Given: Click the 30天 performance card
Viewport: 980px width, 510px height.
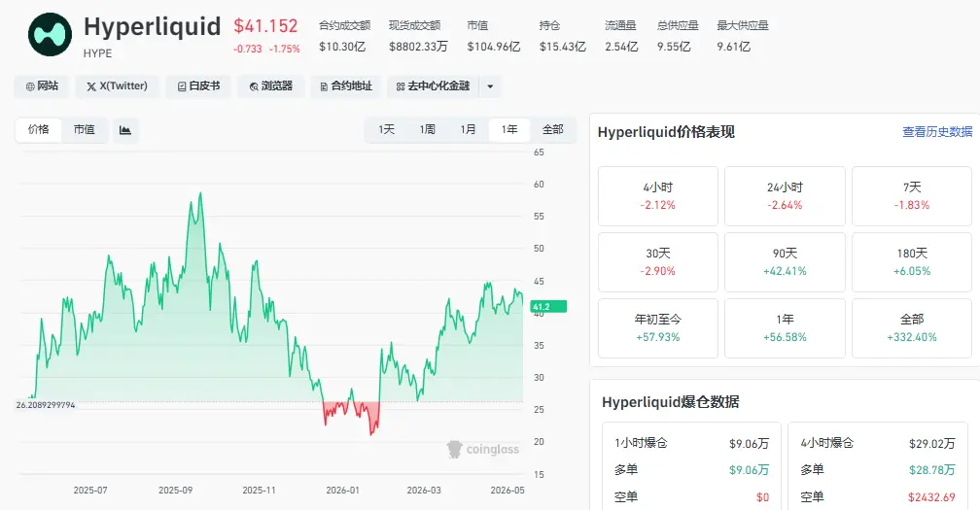Looking at the screenshot, I should pyautogui.click(x=658, y=262).
